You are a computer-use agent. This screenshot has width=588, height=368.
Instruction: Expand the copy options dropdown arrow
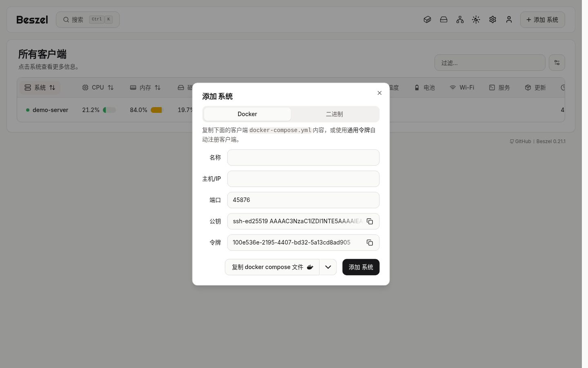(328, 267)
